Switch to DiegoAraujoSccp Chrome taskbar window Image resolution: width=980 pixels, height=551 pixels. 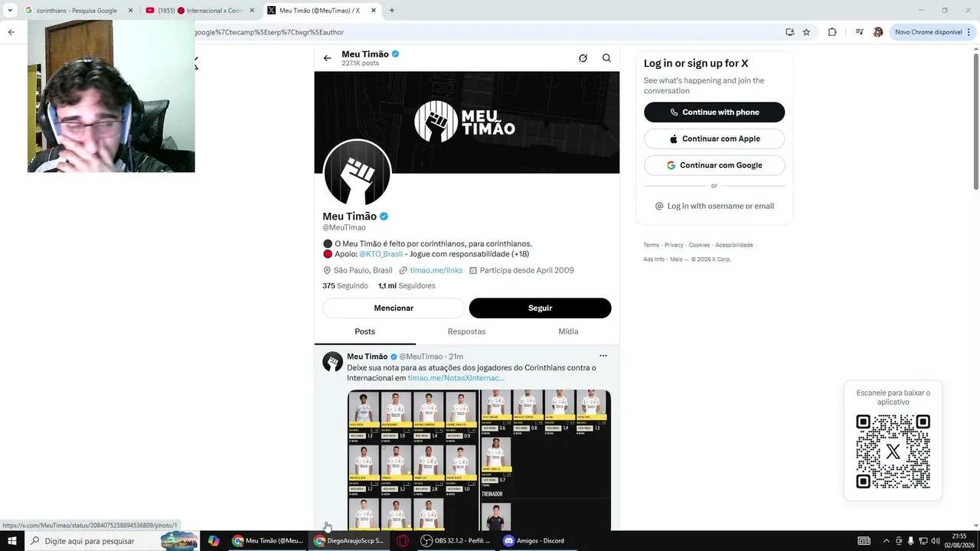pos(349,541)
